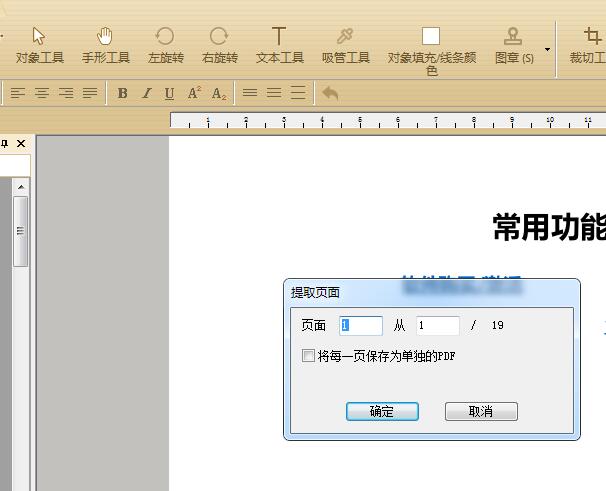The height and width of the screenshot is (491, 606).
Task: Close the left side panel
Action: [x=21, y=144]
